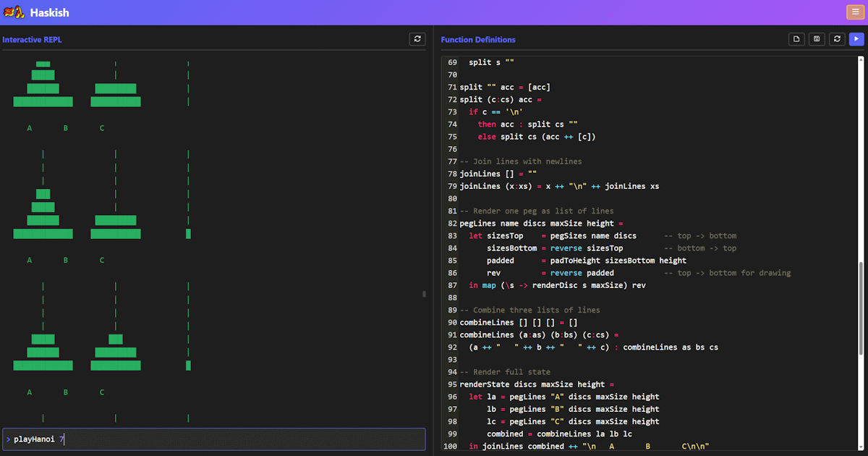Reload the Function Definitions editor

point(837,39)
